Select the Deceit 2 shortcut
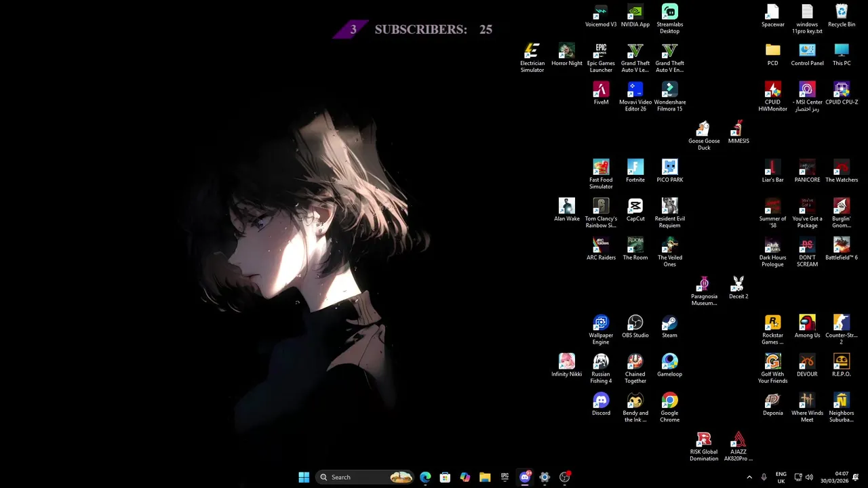 click(738, 288)
